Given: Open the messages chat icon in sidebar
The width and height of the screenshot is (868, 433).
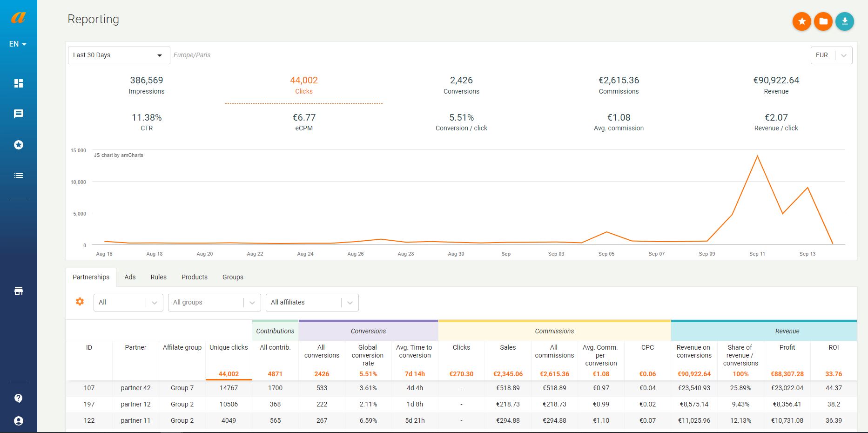Looking at the screenshot, I should [19, 114].
